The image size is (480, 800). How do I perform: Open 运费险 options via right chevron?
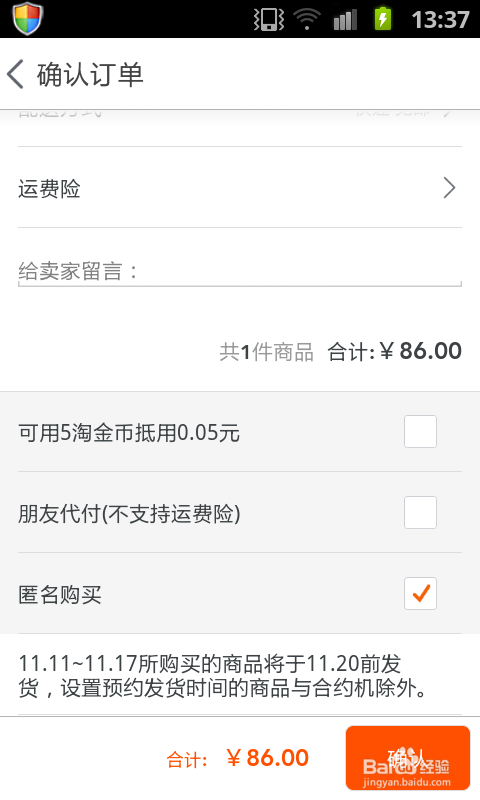click(449, 188)
